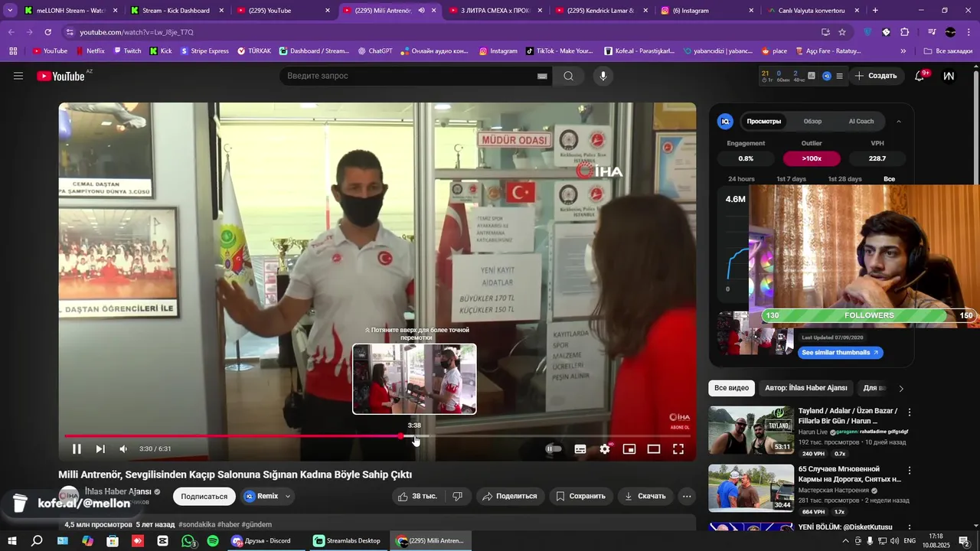Click the video progress bar at 3:38
This screenshot has height=551, width=980.
pyautogui.click(x=414, y=436)
